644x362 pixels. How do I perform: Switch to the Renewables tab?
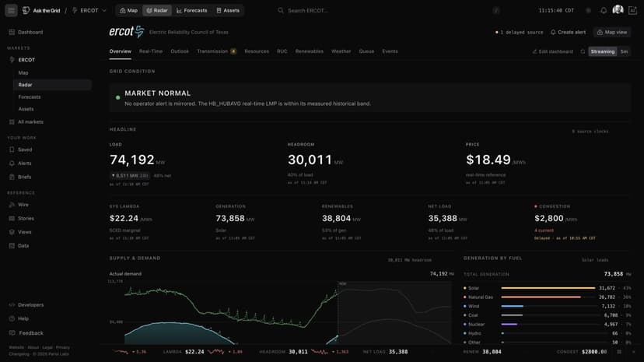click(310, 51)
